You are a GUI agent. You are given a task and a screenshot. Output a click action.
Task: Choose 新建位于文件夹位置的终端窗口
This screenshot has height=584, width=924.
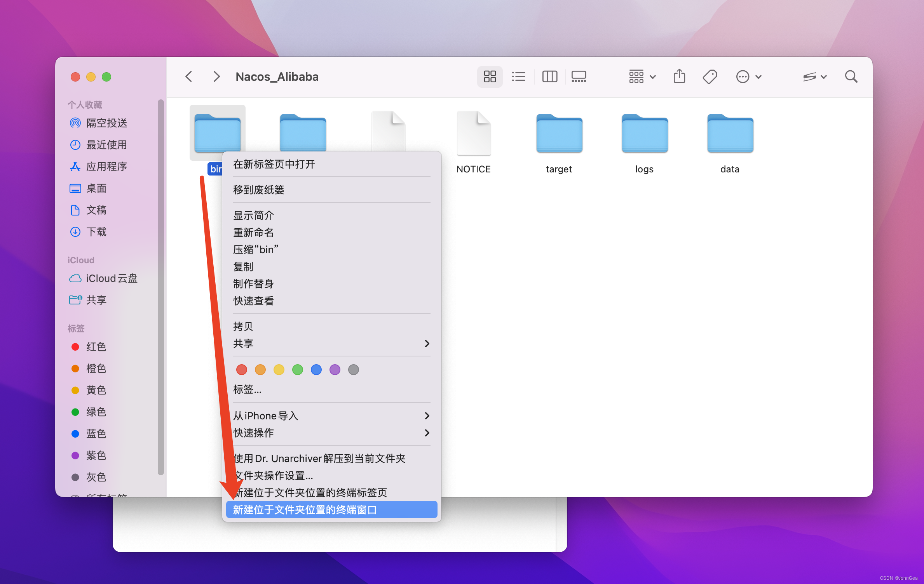tap(331, 510)
